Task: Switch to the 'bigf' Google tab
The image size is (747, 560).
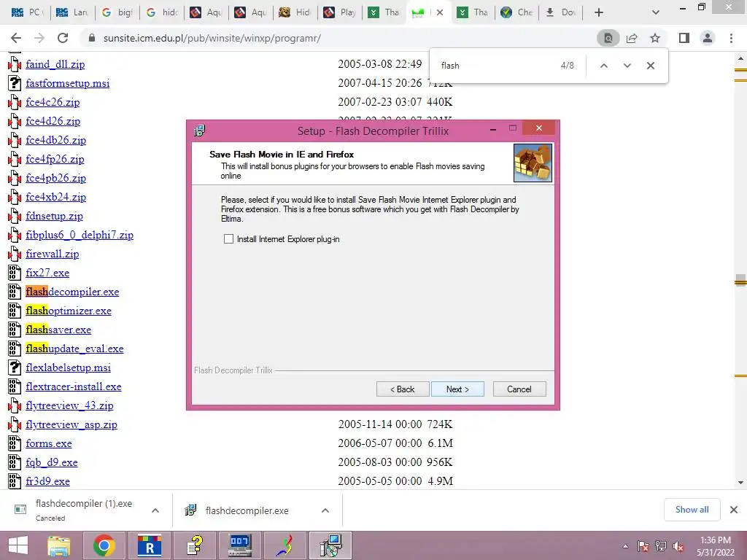Action: (x=117, y=12)
